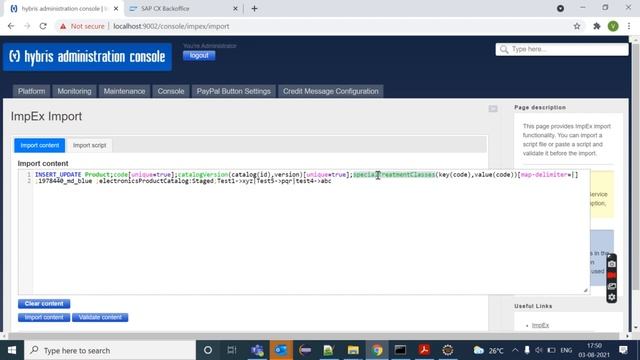Open Chrome from the taskbar
Viewport: 640px width, 360px height.
(377, 350)
